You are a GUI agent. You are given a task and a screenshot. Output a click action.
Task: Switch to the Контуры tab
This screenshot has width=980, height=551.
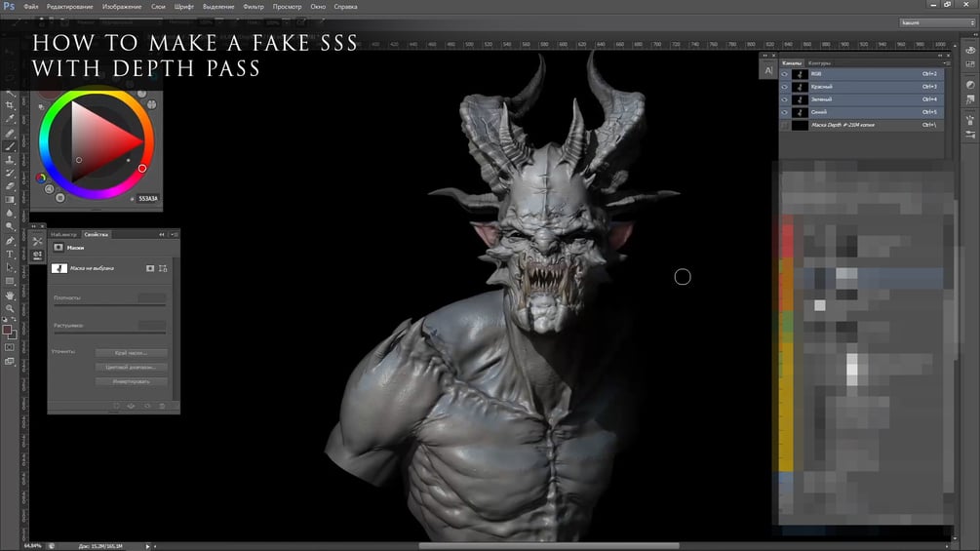tap(819, 63)
